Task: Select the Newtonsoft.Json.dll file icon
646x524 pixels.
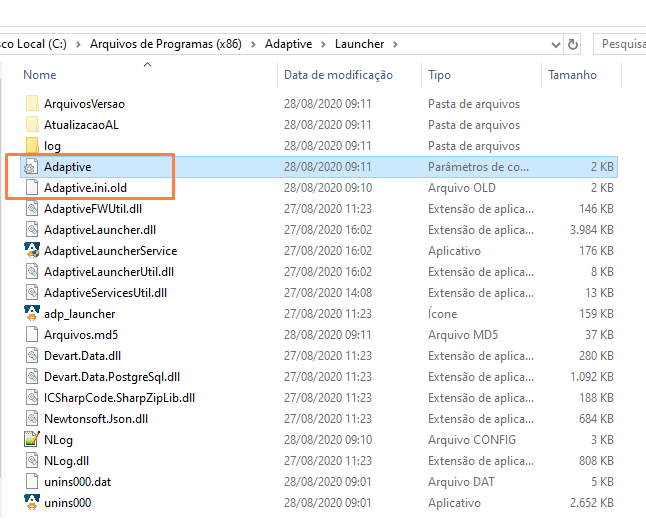Action: point(32,419)
